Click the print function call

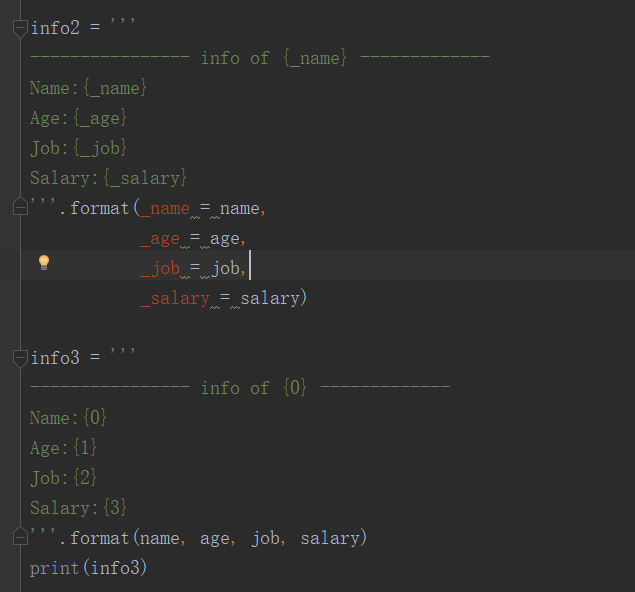54,568
